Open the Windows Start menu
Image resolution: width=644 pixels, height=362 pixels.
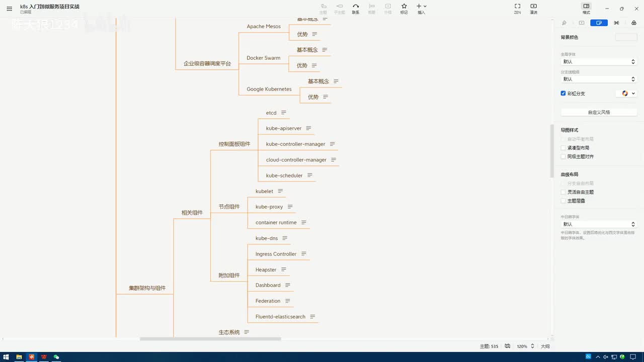tap(6, 357)
